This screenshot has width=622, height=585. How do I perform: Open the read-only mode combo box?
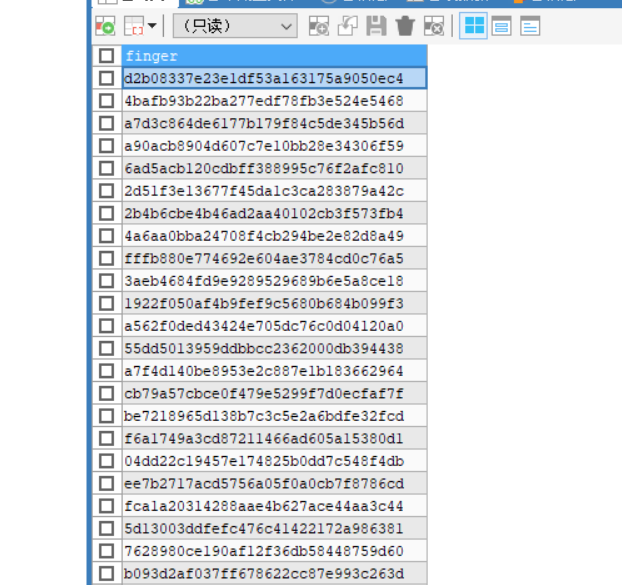(x=235, y=26)
